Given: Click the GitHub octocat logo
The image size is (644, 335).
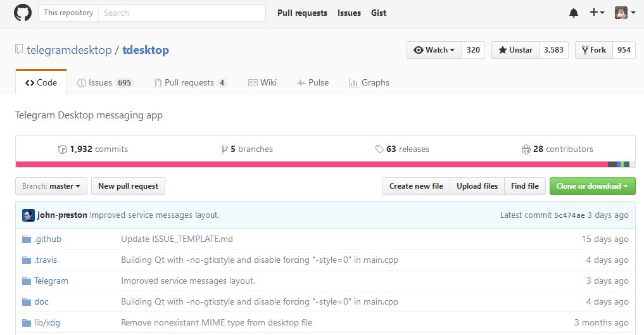Looking at the screenshot, I should [23, 13].
